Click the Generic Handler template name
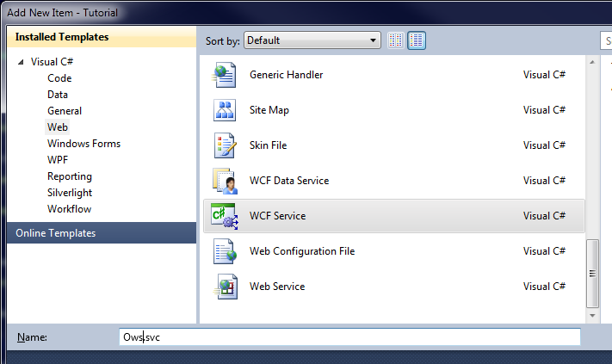This screenshot has width=612, height=364. [286, 75]
